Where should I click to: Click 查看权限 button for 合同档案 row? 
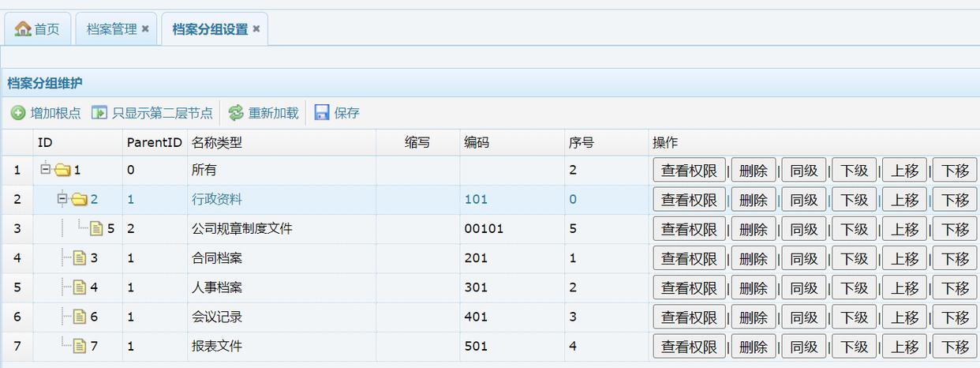689,258
